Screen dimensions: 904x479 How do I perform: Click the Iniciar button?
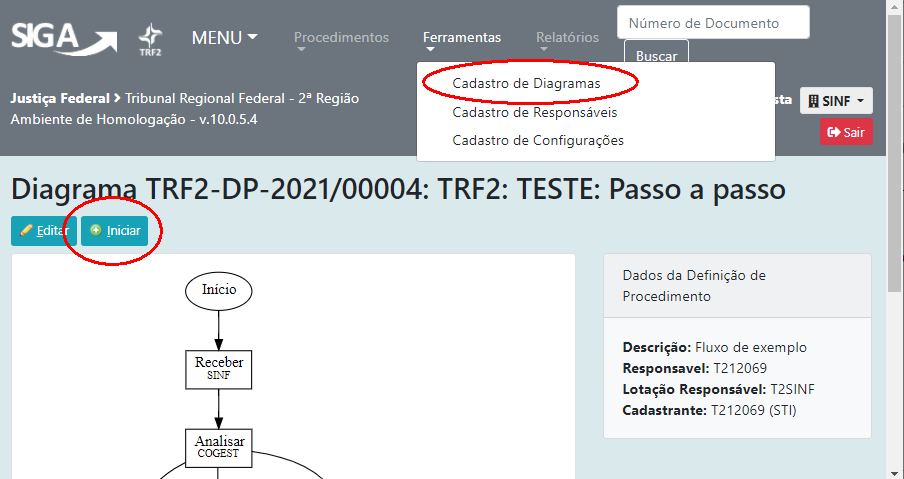click(x=115, y=231)
